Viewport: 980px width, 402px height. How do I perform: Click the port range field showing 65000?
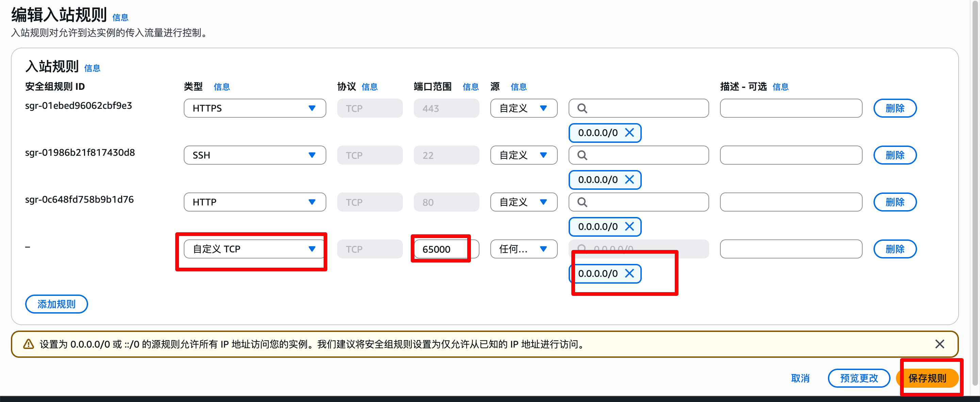[441, 249]
